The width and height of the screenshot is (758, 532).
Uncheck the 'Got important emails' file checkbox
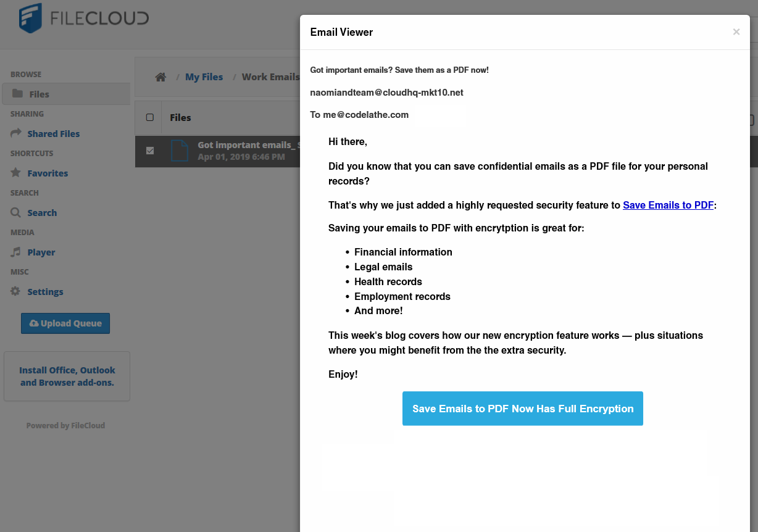tap(149, 151)
